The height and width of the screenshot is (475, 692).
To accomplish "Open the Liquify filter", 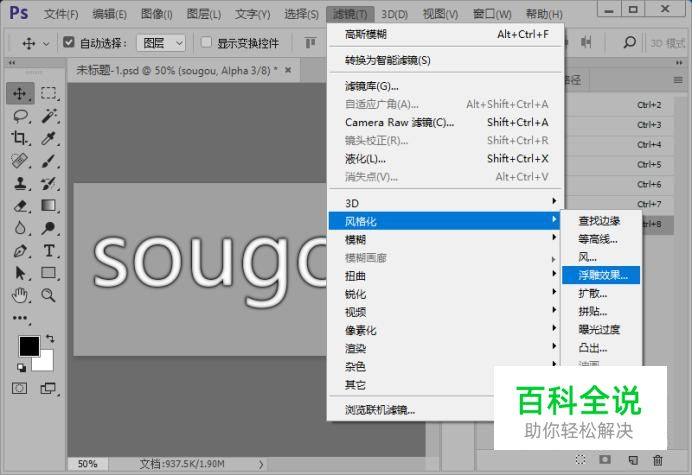I will pyautogui.click(x=446, y=158).
